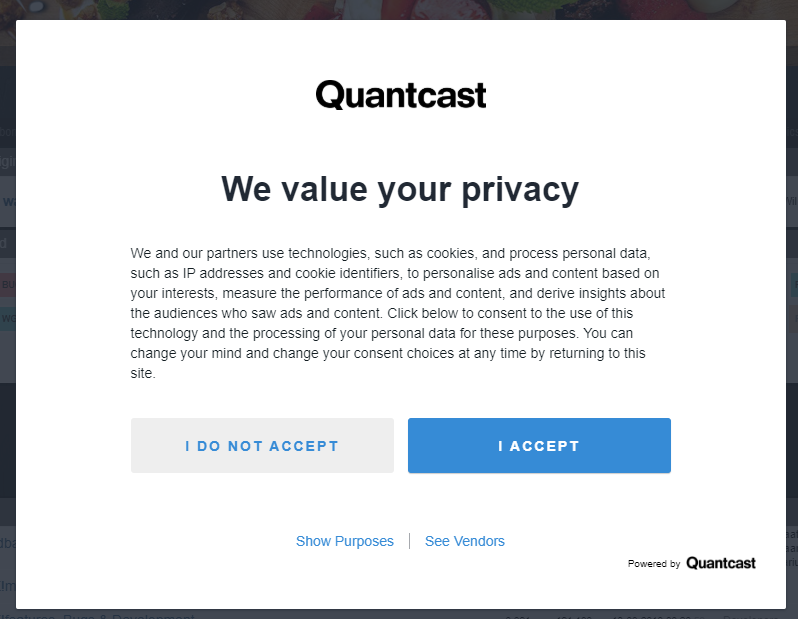Open the See Vendors link
The width and height of the screenshot is (798, 619).
[465, 541]
